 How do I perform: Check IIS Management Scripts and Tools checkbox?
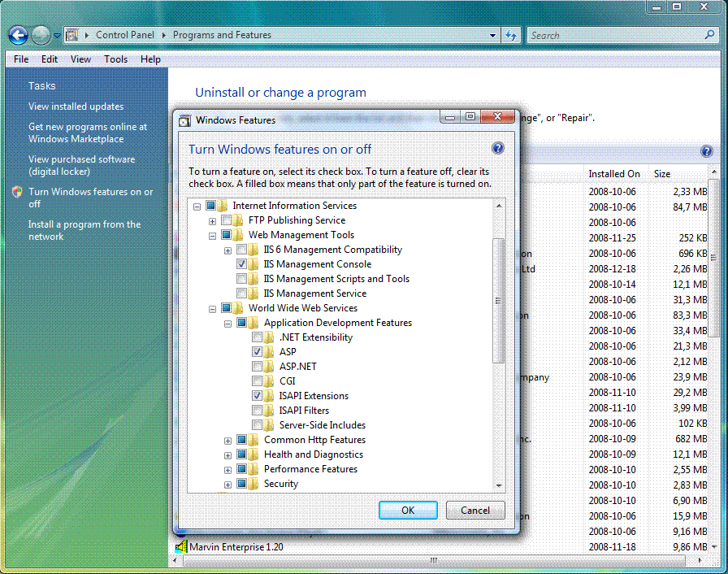tap(241, 279)
